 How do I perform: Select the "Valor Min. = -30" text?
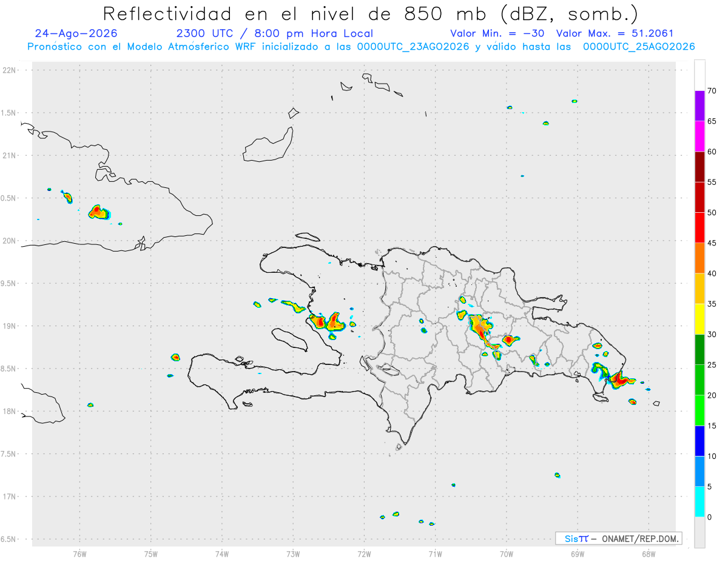(497, 33)
